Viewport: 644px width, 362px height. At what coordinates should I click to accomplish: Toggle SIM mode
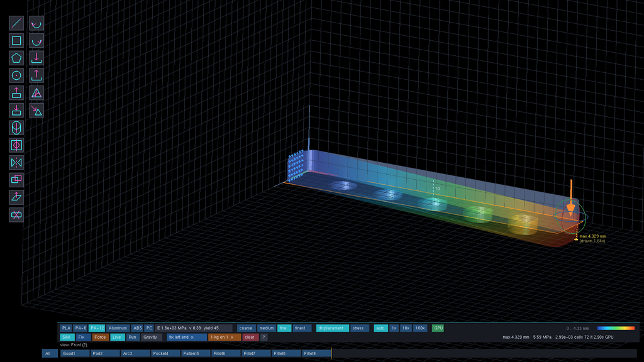[66, 337]
